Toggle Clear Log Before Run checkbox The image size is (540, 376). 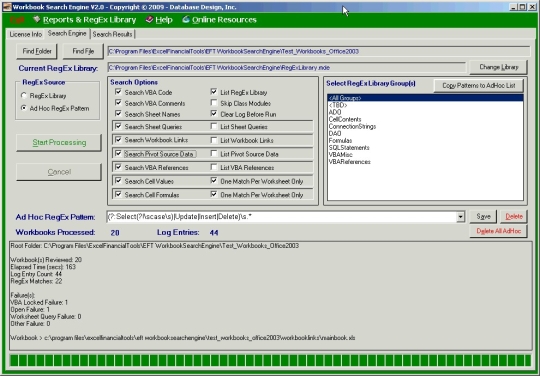214,114
